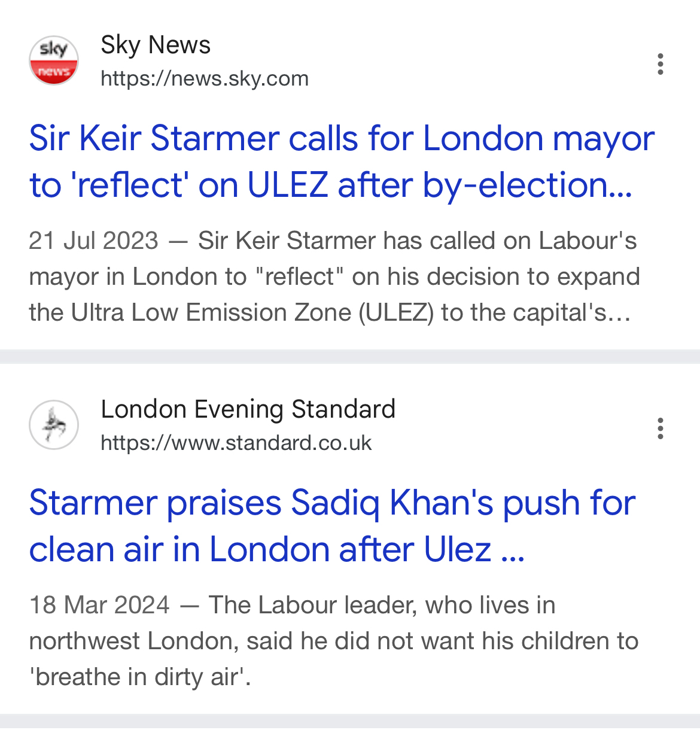Open more options for Sky News result
This screenshot has width=700, height=730.
tap(660, 64)
